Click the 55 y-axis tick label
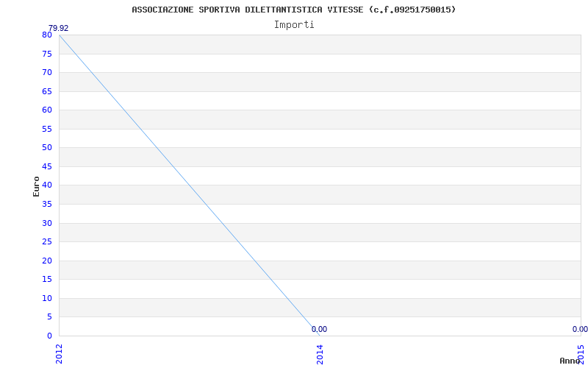This screenshot has width=588, height=368. (x=47, y=129)
